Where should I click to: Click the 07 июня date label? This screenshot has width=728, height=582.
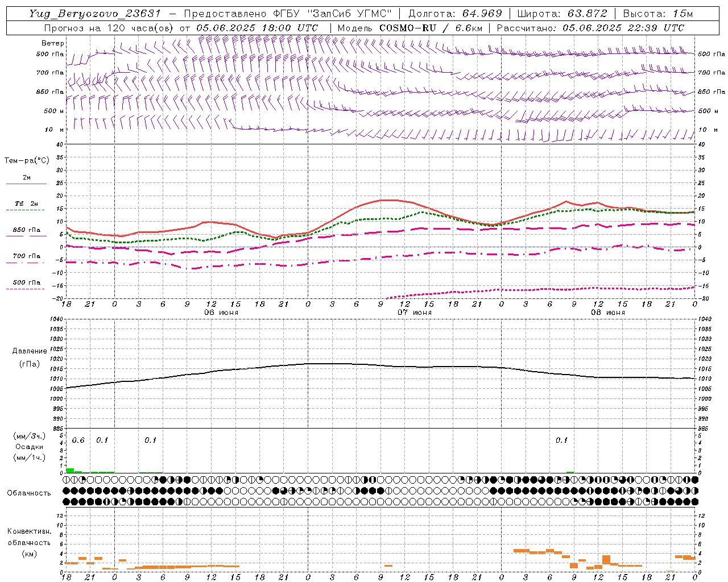pyautogui.click(x=414, y=313)
